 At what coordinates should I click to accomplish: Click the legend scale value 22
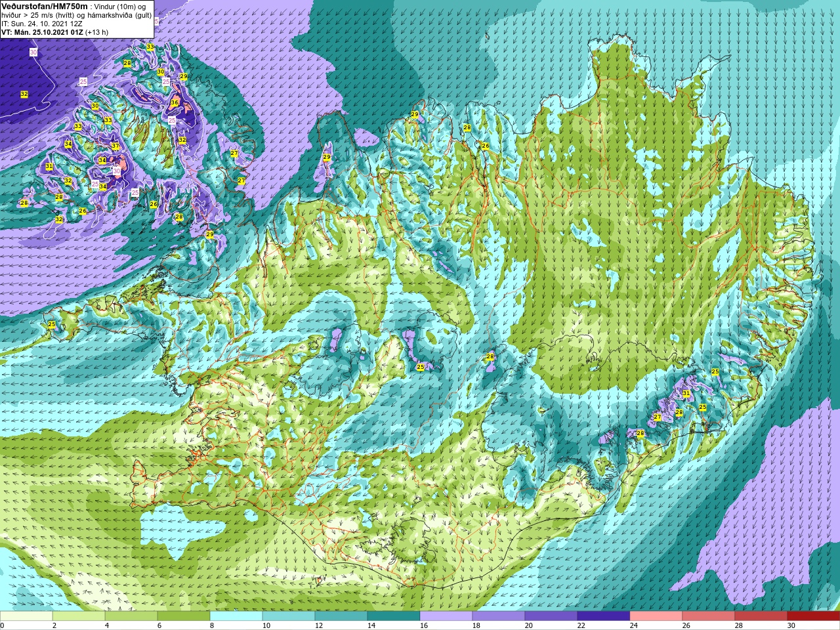(x=582, y=625)
